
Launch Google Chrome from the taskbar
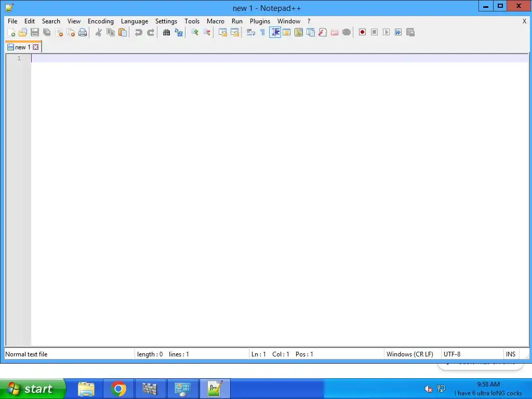coord(118,389)
